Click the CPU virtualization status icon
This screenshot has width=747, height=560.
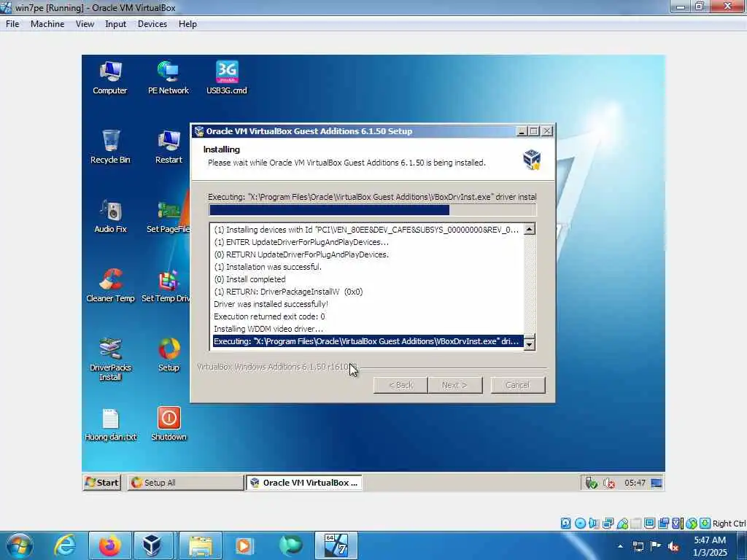[x=676, y=524]
